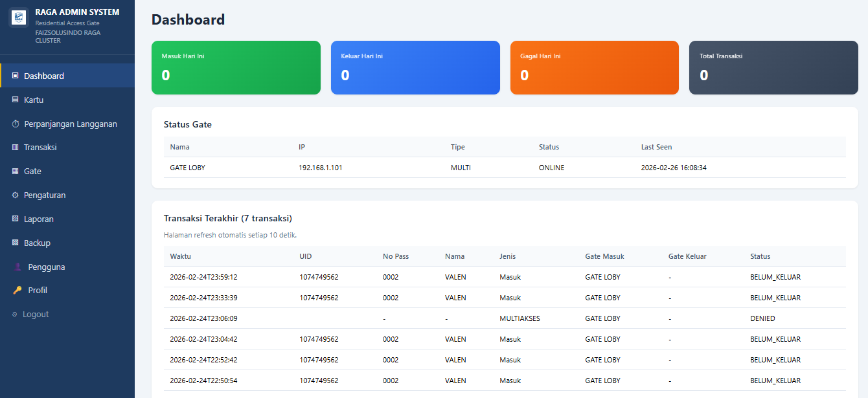This screenshot has height=398, width=868.
Task: Click the Laporan report icon
Action: click(16, 219)
